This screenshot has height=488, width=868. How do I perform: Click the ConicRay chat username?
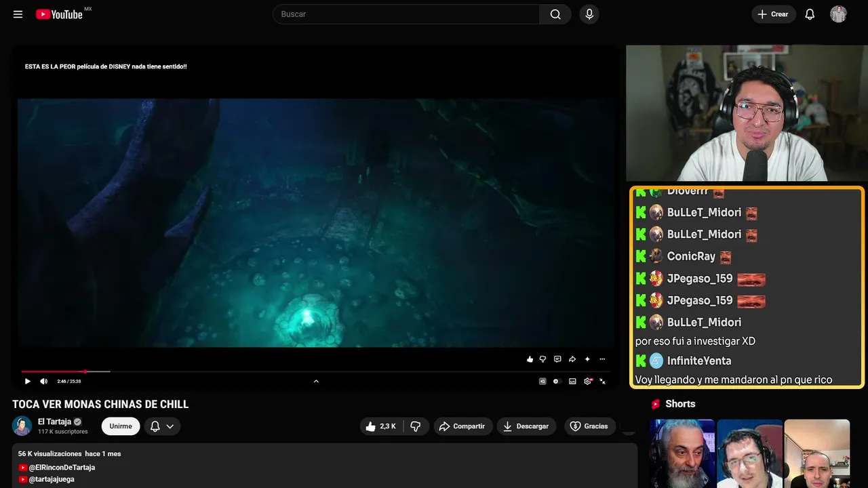click(x=691, y=256)
